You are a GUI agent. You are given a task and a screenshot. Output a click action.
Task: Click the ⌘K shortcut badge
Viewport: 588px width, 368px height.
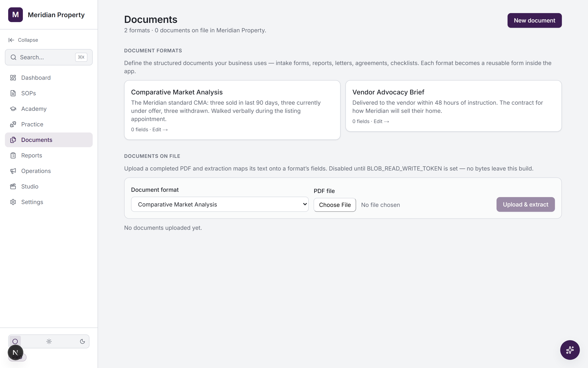pos(81,57)
